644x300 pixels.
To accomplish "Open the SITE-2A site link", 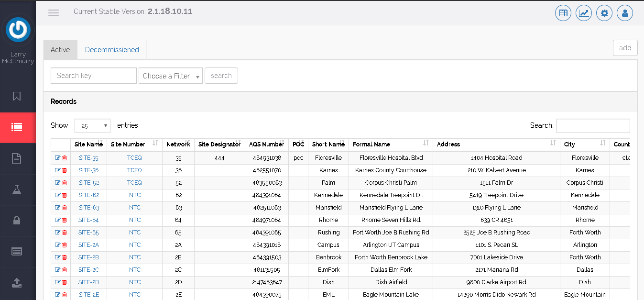I will point(88,245).
